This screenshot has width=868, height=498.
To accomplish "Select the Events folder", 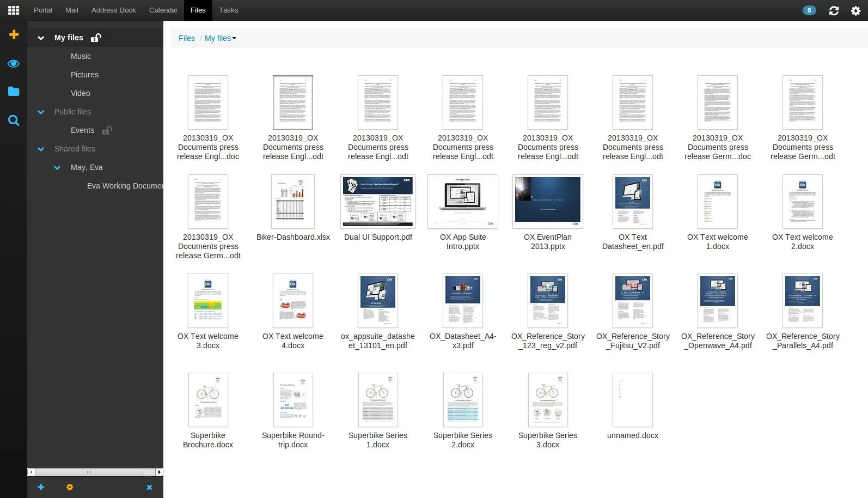I will click(x=82, y=130).
